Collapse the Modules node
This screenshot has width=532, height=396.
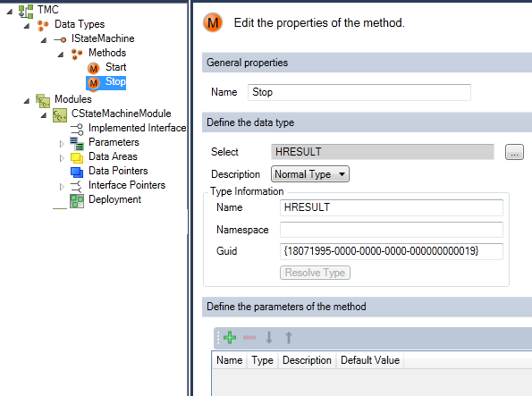point(27,101)
